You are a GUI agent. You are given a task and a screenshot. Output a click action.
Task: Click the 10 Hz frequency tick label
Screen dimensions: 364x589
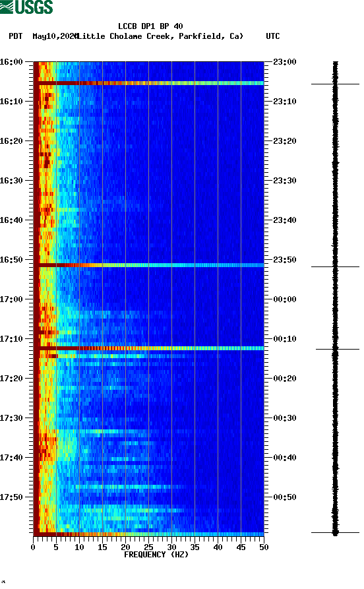point(79,547)
